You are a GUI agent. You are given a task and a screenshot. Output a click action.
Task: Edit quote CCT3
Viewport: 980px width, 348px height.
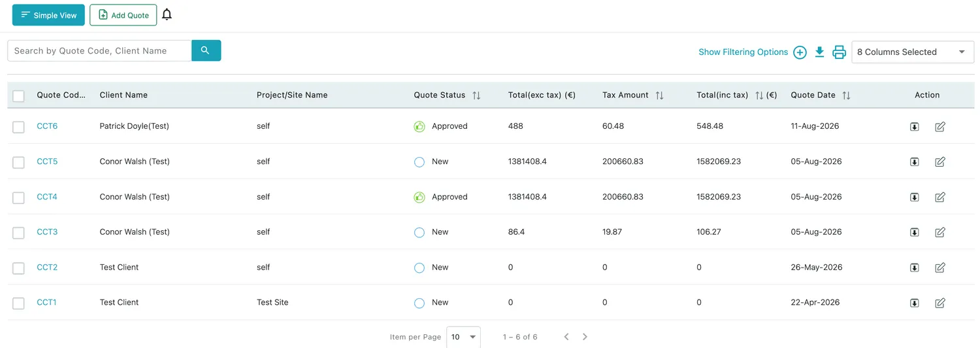[940, 232]
